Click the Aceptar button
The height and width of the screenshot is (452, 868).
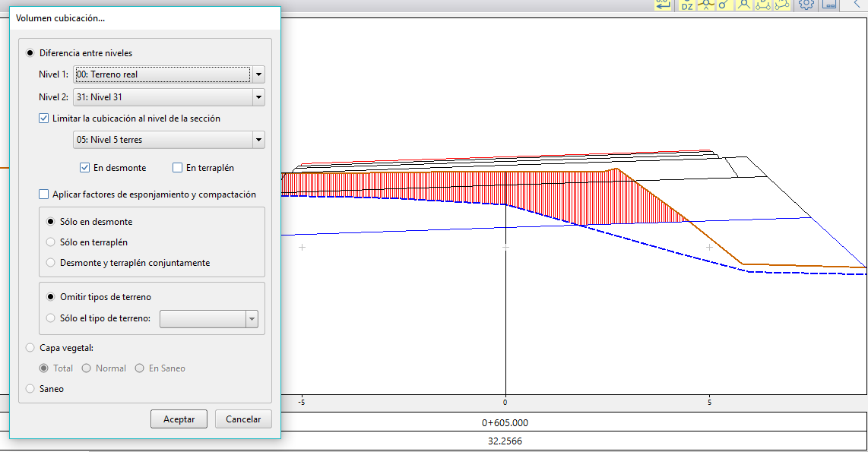pos(179,419)
